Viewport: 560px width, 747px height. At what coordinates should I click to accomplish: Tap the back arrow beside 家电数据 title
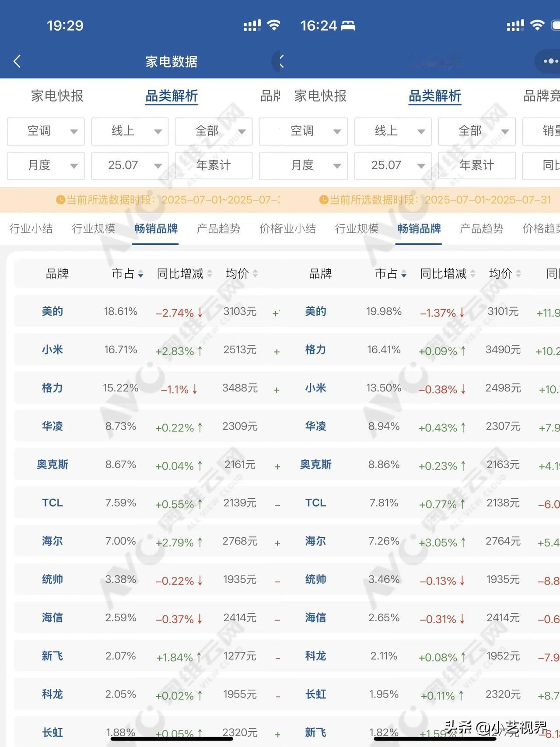coord(17,61)
